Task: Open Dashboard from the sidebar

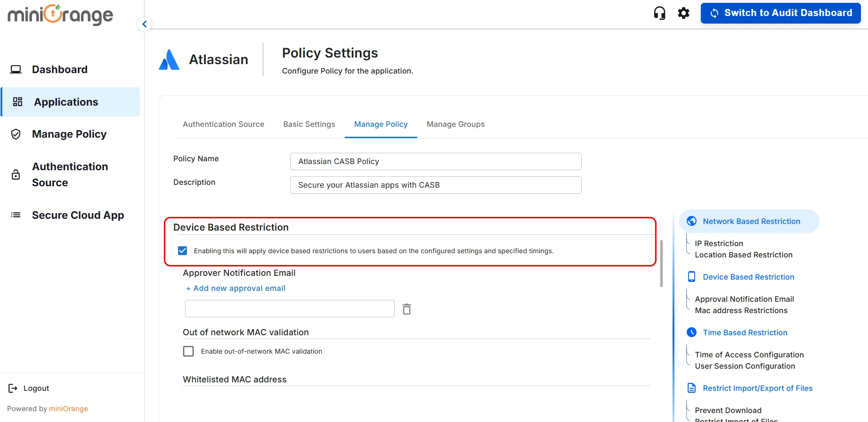Action: click(x=60, y=69)
